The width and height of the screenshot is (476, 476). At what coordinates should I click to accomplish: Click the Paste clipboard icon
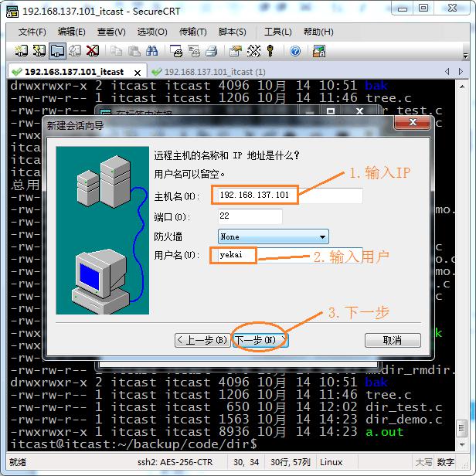tap(134, 51)
